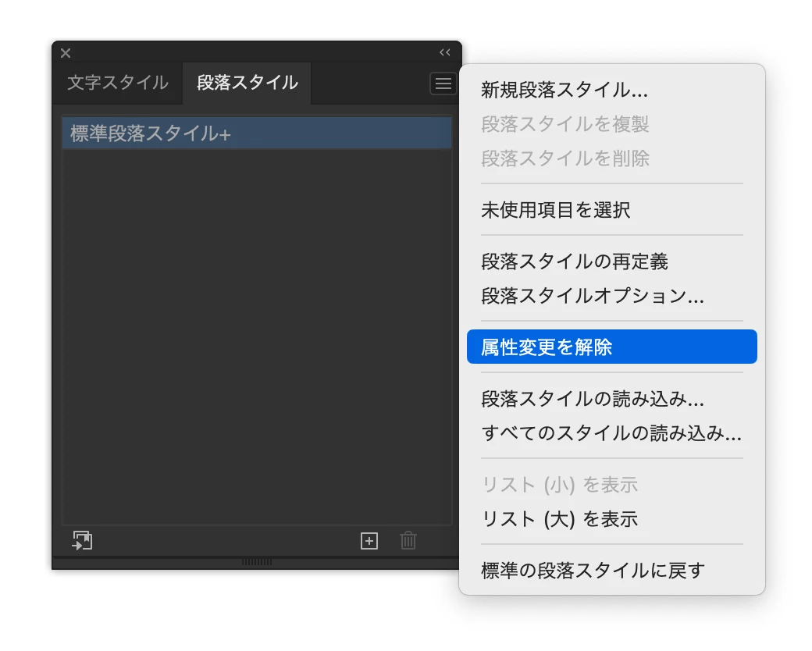Choose リスト (大) を表示 menu item
Screen dimensions: 812x651
point(611,519)
